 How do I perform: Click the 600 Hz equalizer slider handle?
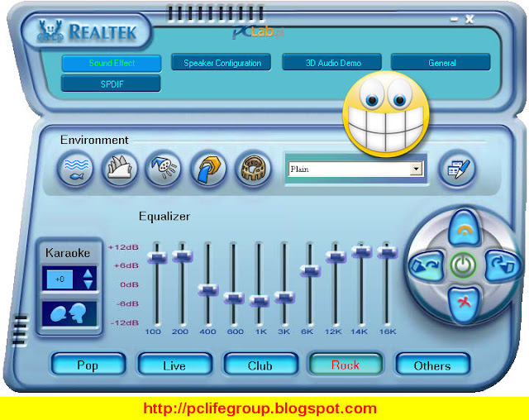click(x=233, y=298)
